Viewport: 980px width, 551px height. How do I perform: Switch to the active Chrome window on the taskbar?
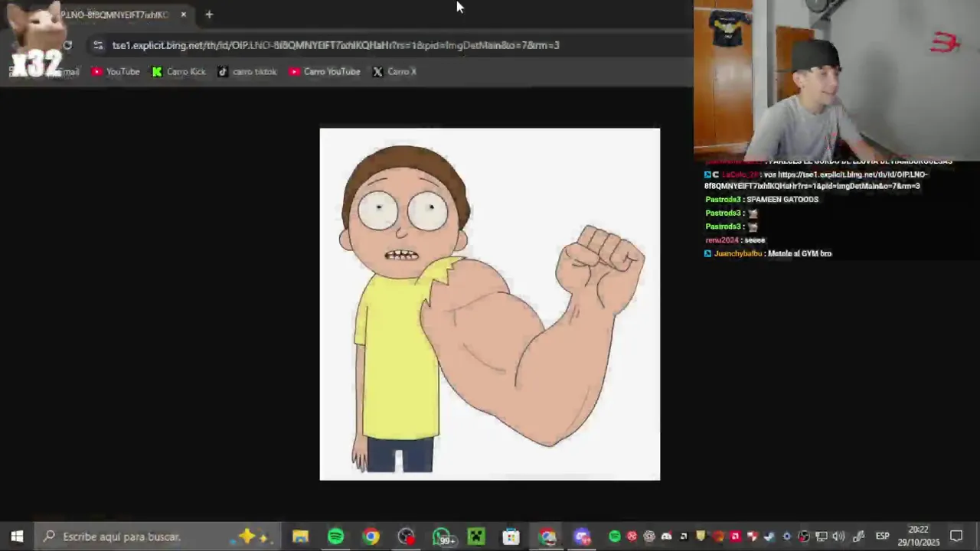[x=547, y=536]
